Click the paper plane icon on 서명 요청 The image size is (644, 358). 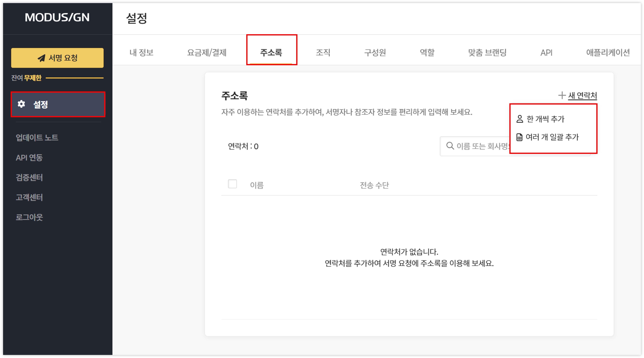41,58
